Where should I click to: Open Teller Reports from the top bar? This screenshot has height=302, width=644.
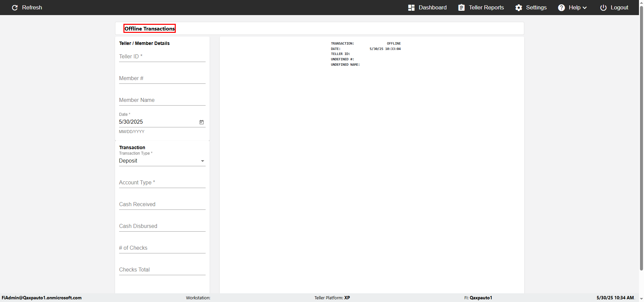pyautogui.click(x=486, y=7)
